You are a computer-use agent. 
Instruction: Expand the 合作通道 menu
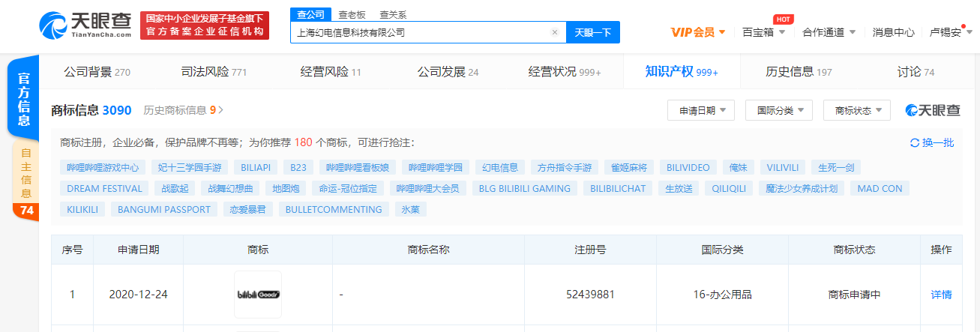point(829,32)
